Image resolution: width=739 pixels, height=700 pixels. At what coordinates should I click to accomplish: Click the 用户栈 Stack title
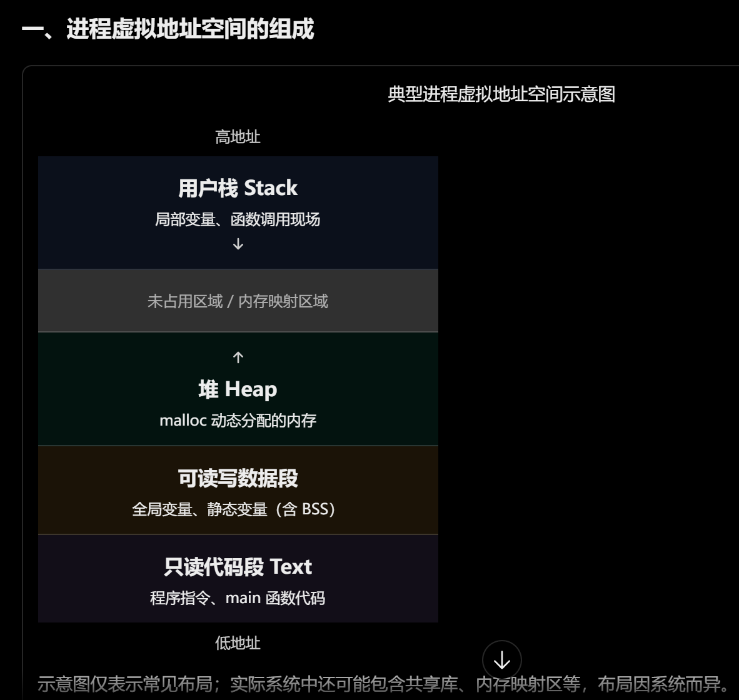point(238,188)
